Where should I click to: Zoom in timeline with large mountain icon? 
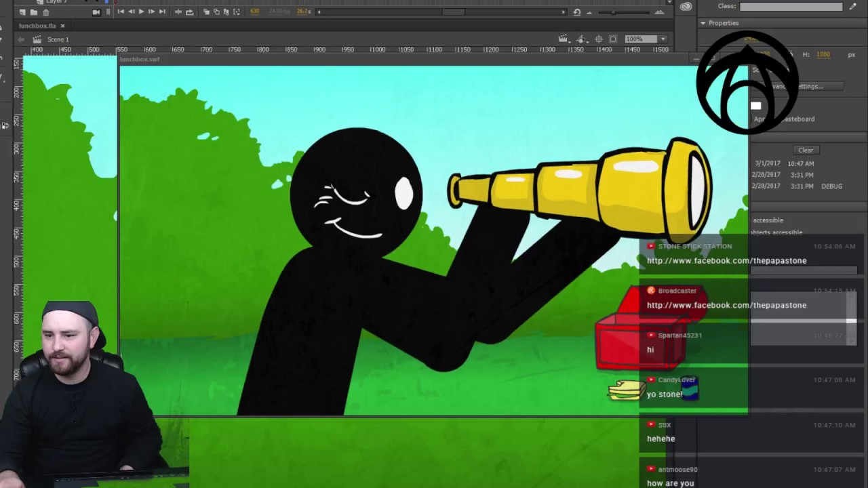pyautogui.click(x=659, y=12)
